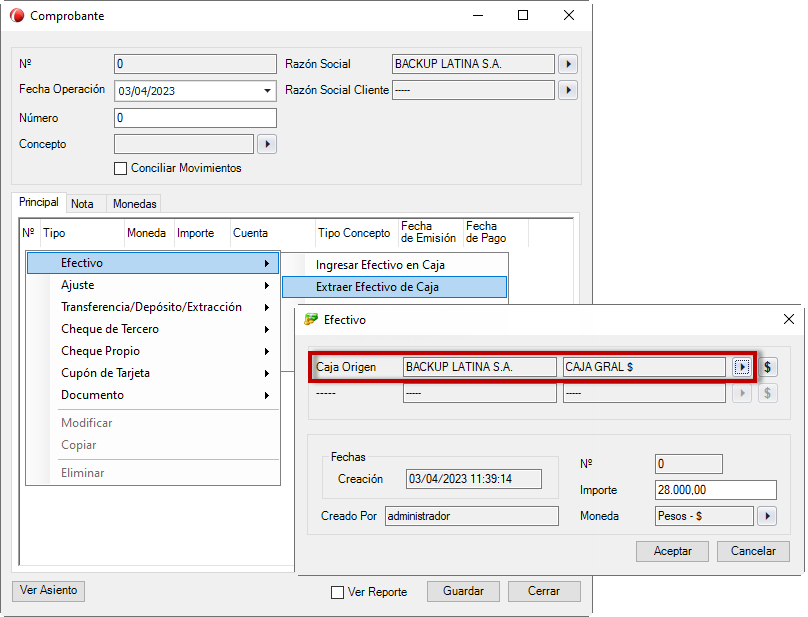Switch to the Monedas tab
808x617 pixels.
[x=134, y=204]
